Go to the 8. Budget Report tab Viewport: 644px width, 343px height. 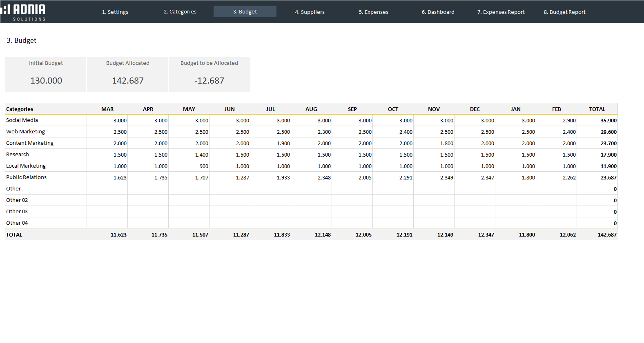[x=564, y=12]
